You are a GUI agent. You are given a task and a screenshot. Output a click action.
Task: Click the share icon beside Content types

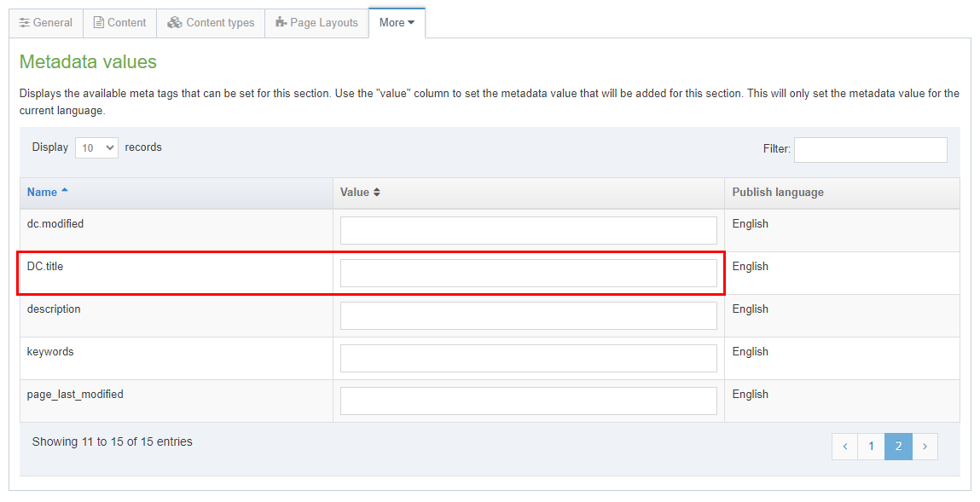174,23
